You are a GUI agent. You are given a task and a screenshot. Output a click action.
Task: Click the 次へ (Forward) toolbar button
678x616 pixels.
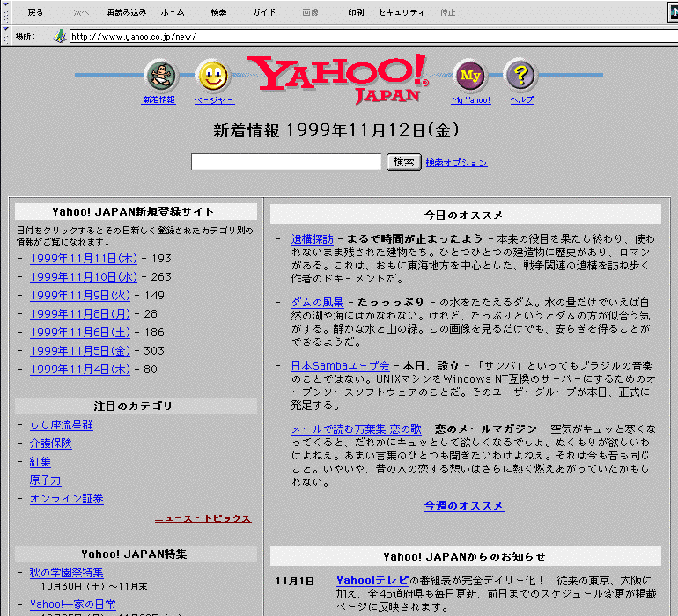[81, 12]
